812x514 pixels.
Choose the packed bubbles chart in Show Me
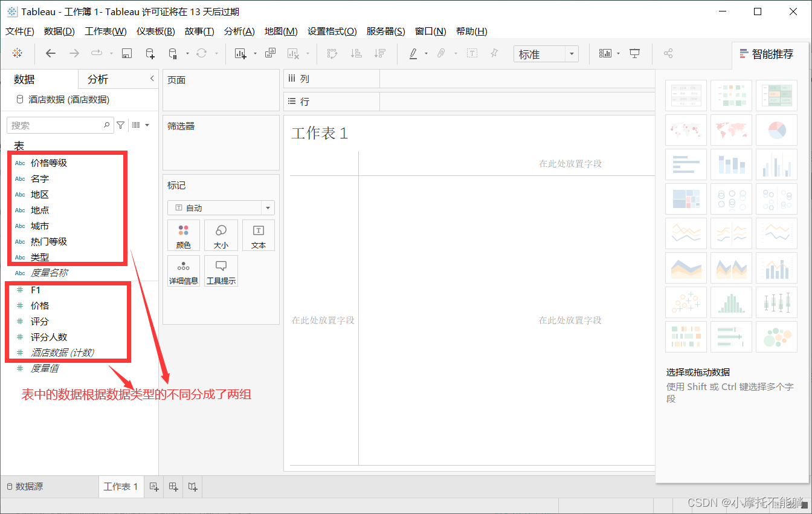coord(776,337)
